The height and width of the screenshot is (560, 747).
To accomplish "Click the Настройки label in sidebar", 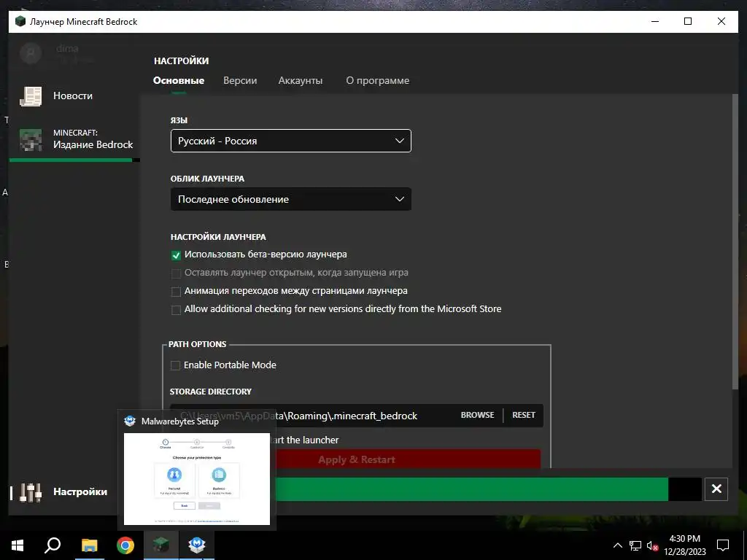I will coord(80,492).
